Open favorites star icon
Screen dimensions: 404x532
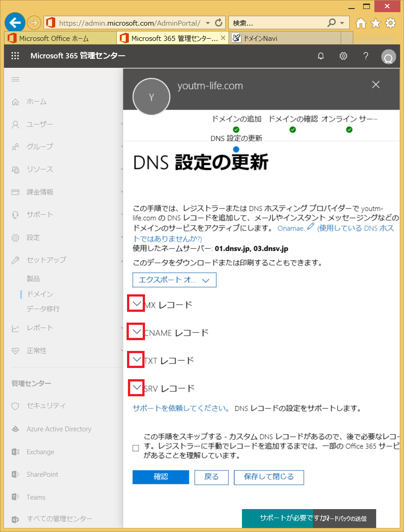pos(376,23)
